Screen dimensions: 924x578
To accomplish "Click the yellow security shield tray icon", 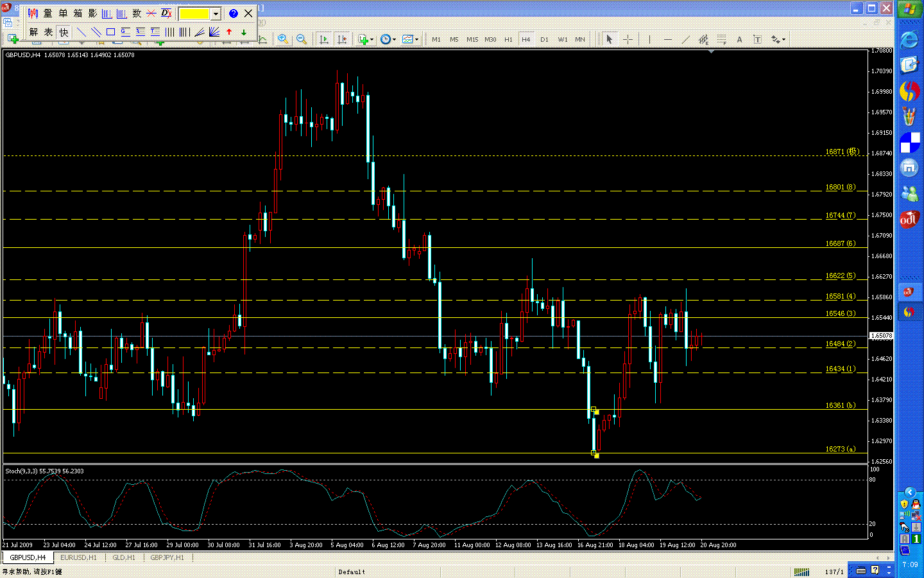I will click(x=904, y=504).
